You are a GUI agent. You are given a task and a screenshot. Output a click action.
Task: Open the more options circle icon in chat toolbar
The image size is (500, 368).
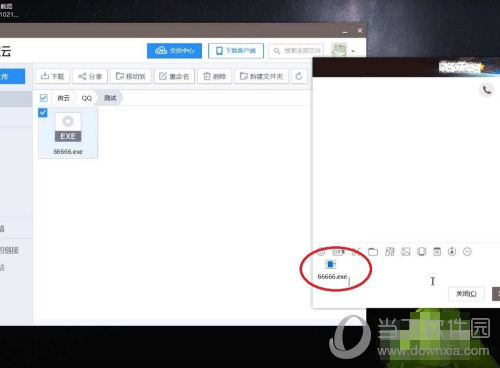[x=467, y=252]
